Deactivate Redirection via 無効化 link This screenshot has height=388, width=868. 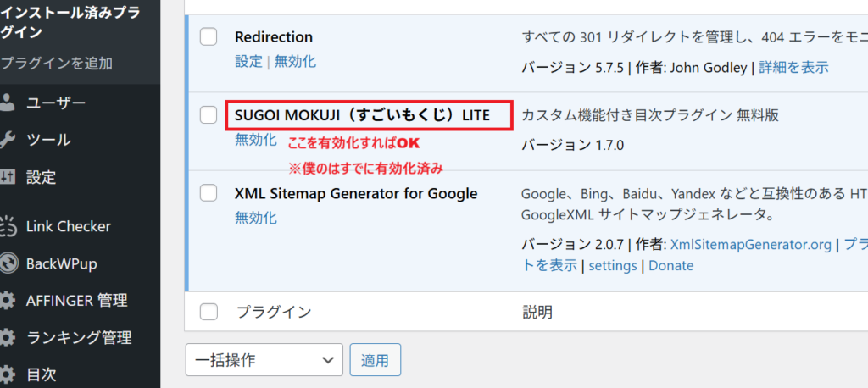pos(295,62)
